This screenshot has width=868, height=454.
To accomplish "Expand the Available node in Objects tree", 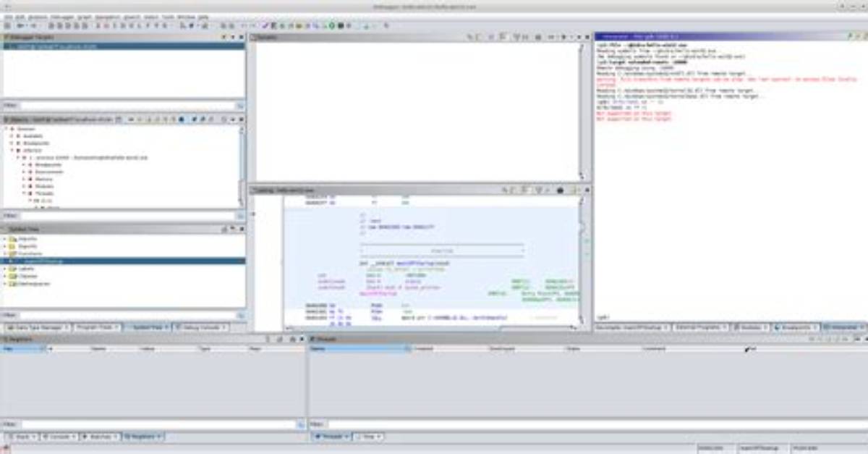I will (x=12, y=135).
